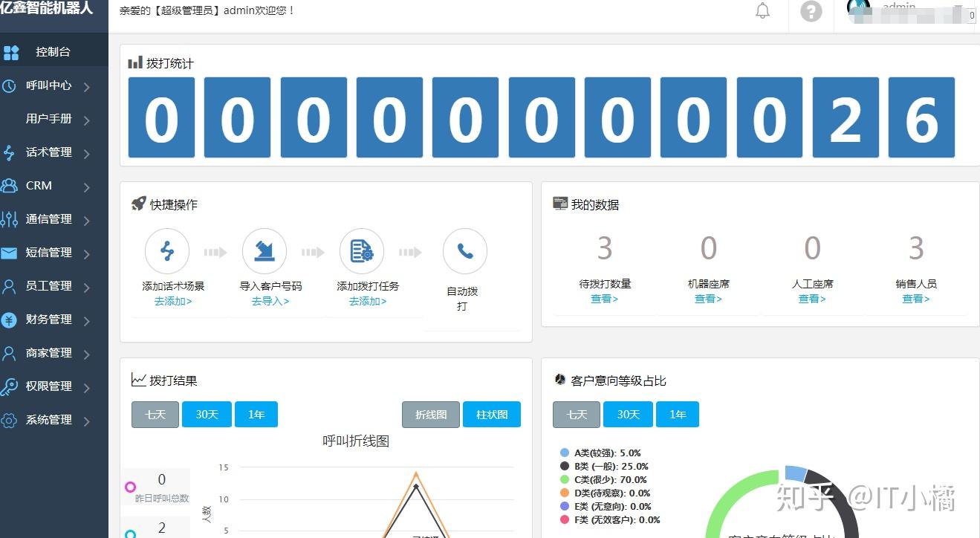Click the 导入客户号码 import icon
980x538 pixels.
264,250
